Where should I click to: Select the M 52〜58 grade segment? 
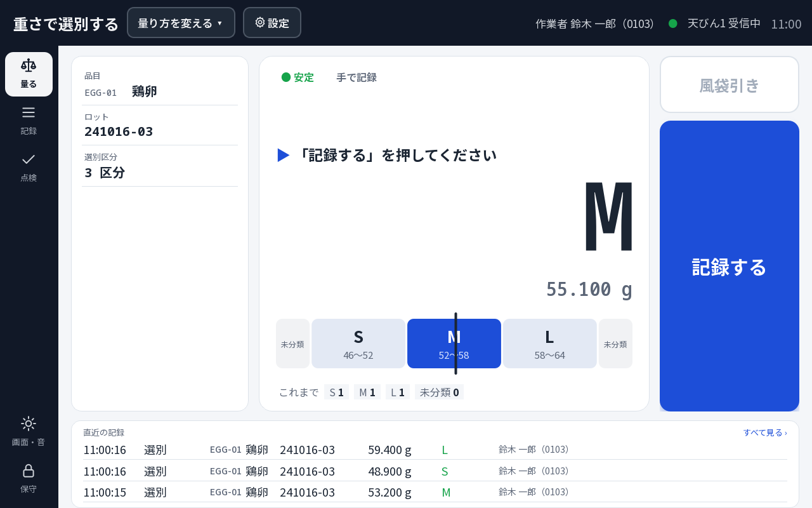click(x=454, y=344)
